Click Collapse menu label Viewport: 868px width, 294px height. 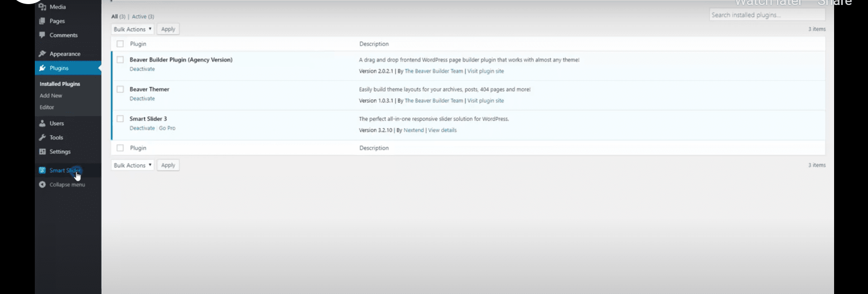click(x=67, y=184)
